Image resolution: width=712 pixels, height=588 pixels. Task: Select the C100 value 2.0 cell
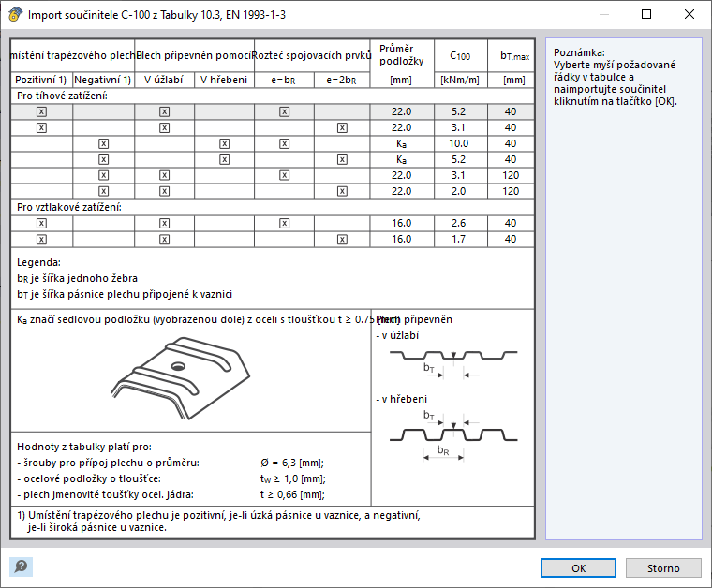460,191
